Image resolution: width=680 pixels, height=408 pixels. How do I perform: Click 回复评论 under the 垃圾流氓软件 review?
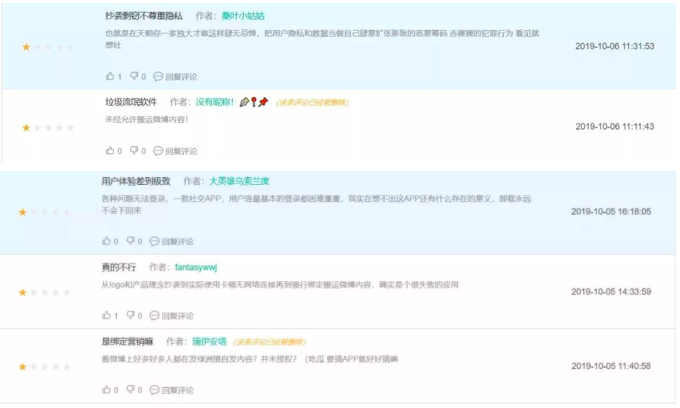180,151
